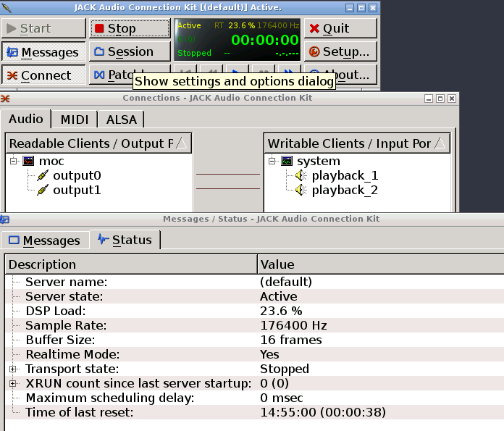Select the Maximum scheduling delay row
The width and height of the screenshot is (504, 431).
(x=255, y=398)
